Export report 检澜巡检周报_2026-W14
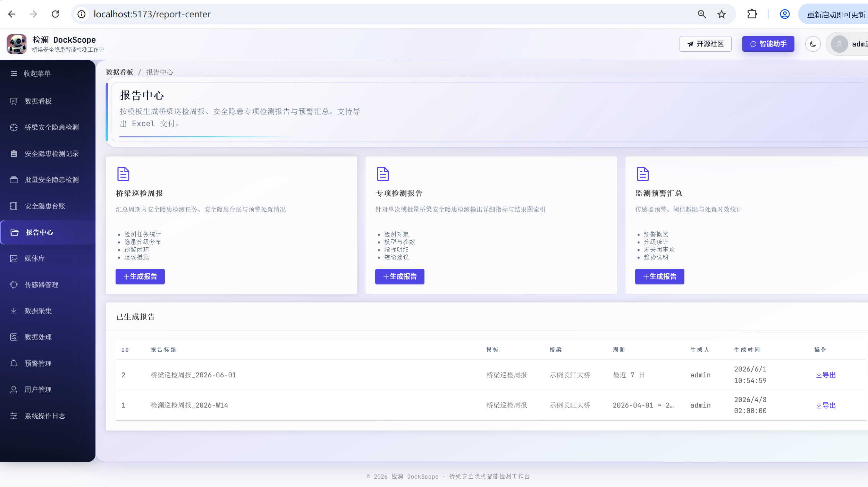The width and height of the screenshot is (868, 487). (826, 405)
